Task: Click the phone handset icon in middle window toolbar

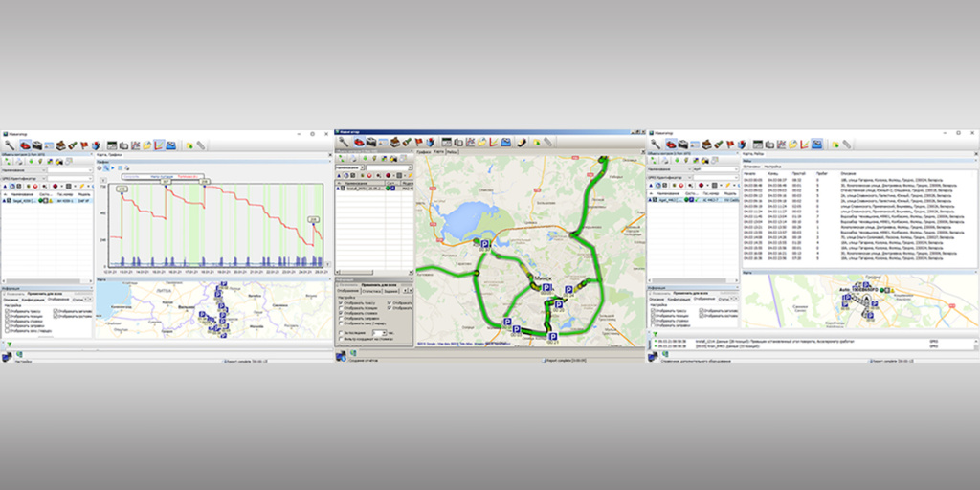Action: (x=523, y=141)
